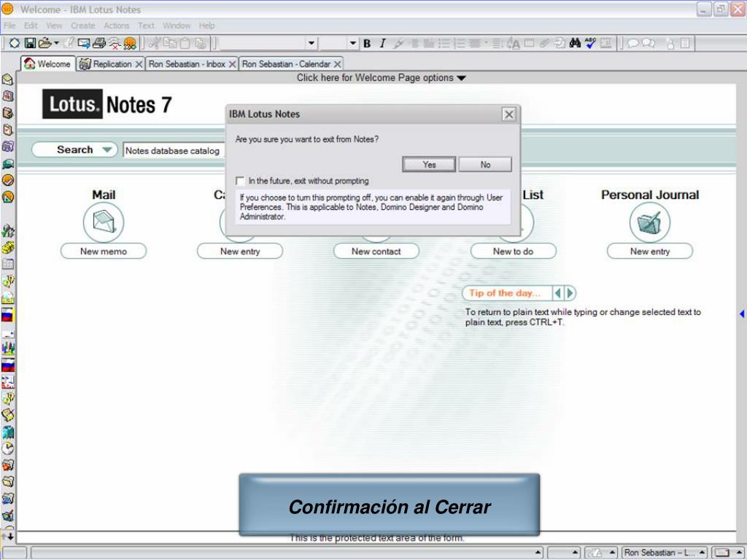Image resolution: width=747 pixels, height=560 pixels.
Task: Click the diamond-shaped first toolbar icon
Action: [15, 43]
